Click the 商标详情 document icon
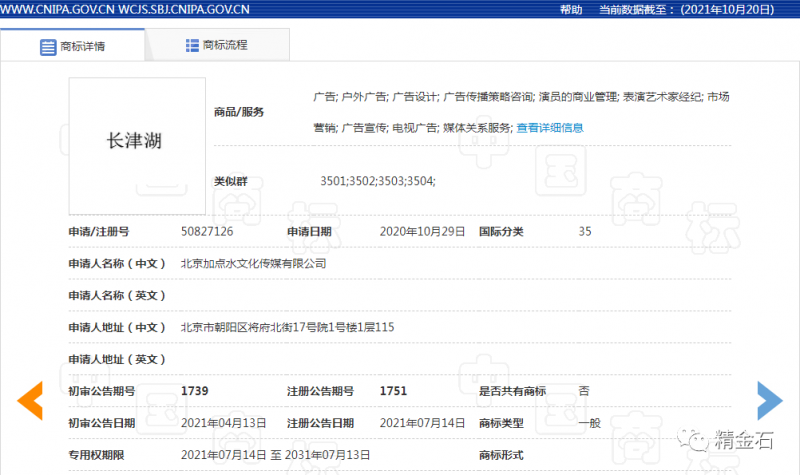 point(48,47)
